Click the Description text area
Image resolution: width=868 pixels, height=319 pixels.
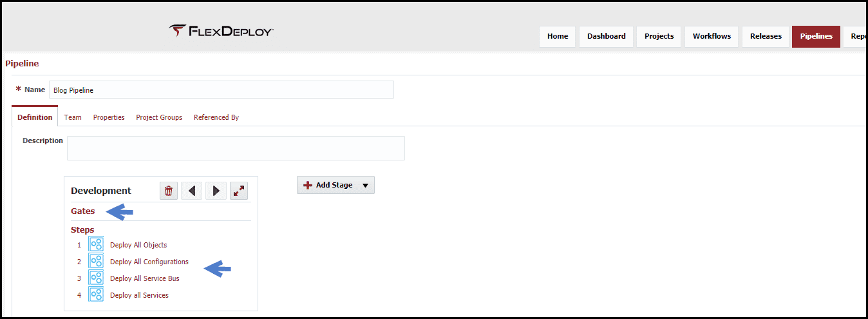(236, 148)
